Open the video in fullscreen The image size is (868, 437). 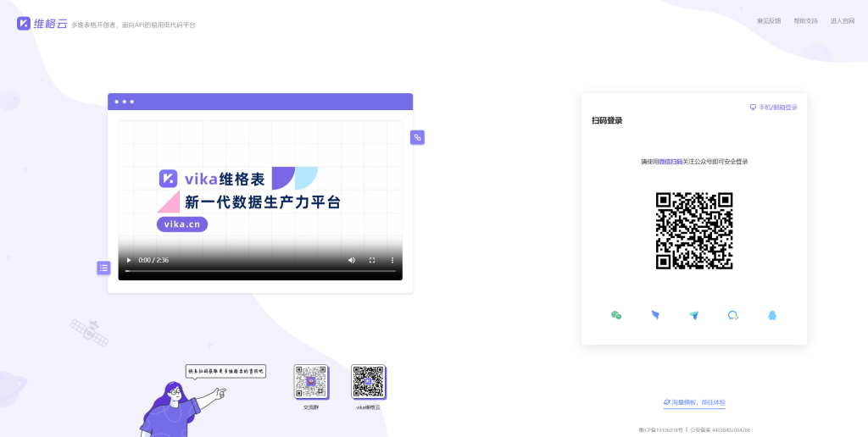[x=372, y=260]
